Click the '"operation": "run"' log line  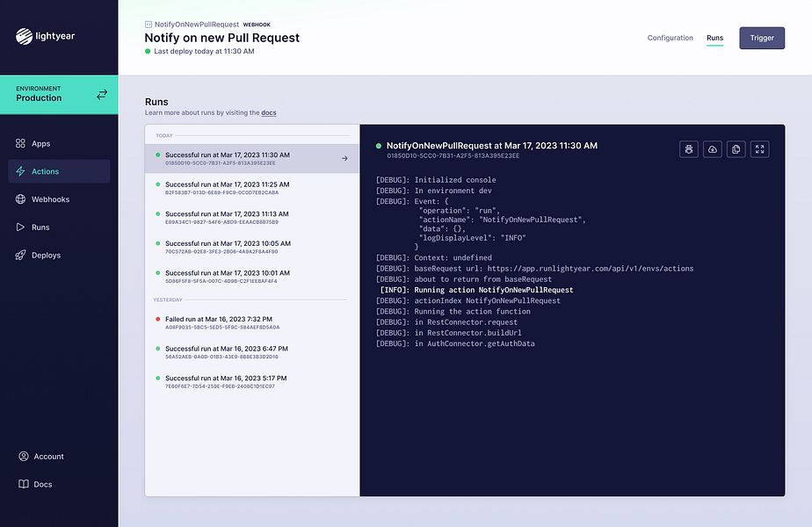click(460, 211)
